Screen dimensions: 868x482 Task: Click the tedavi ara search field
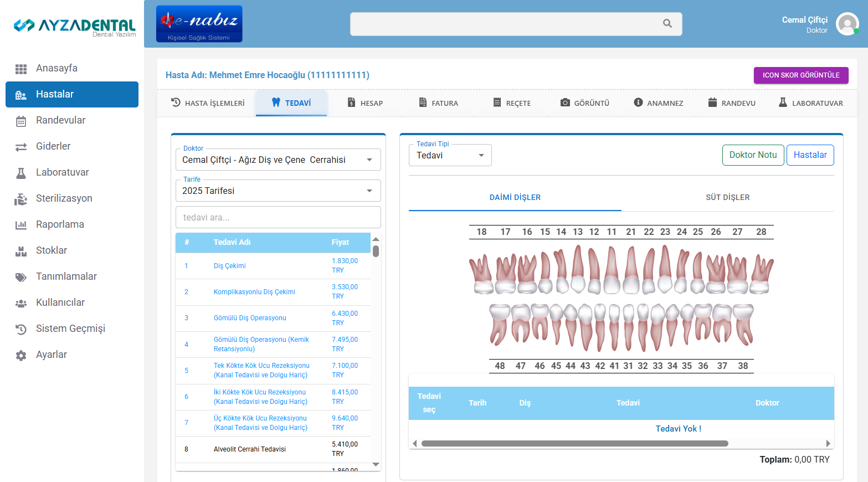278,217
